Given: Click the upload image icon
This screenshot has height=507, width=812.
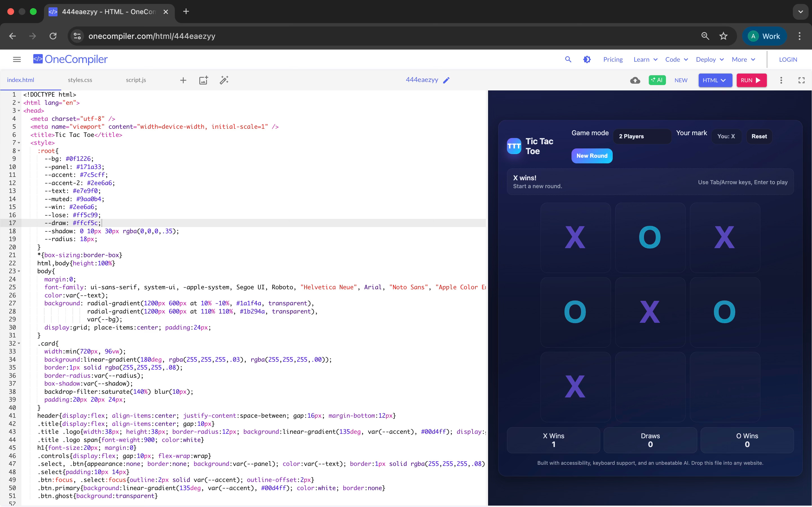Looking at the screenshot, I should (x=203, y=80).
